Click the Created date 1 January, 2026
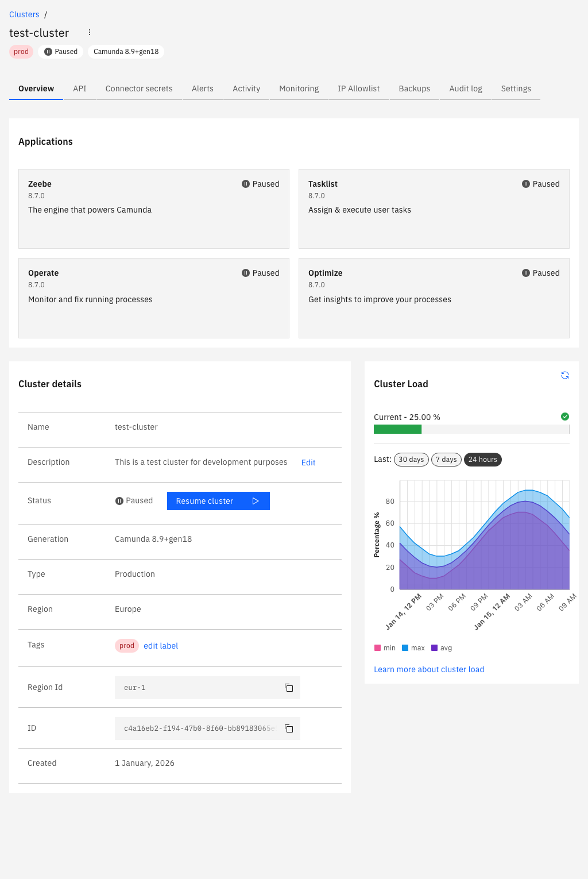 [x=145, y=763]
